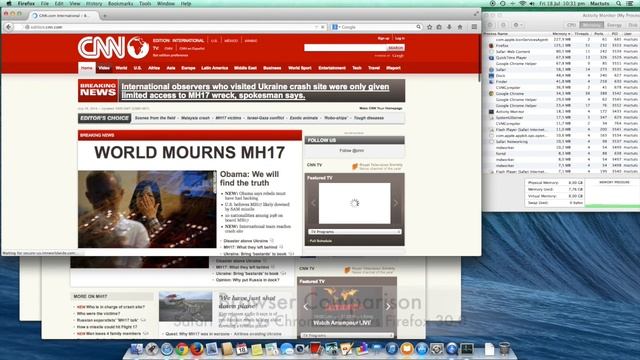
Task: Open Safari from the Dock
Action: click(x=167, y=349)
